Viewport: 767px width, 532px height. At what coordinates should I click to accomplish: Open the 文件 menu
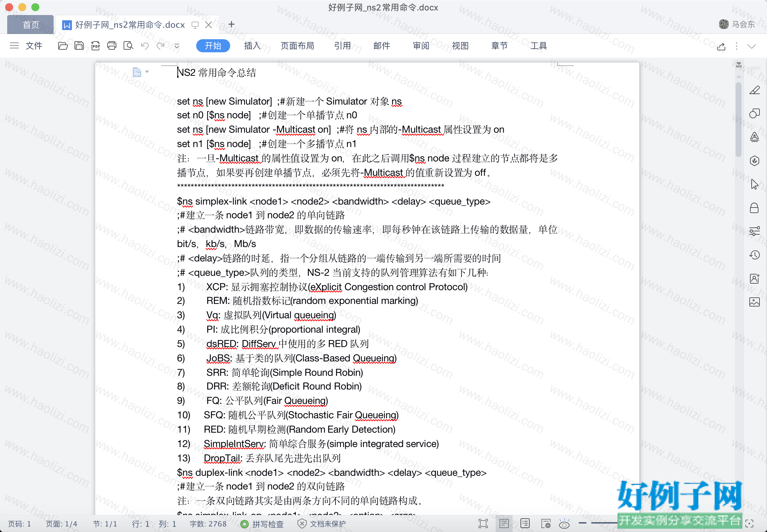pyautogui.click(x=34, y=46)
